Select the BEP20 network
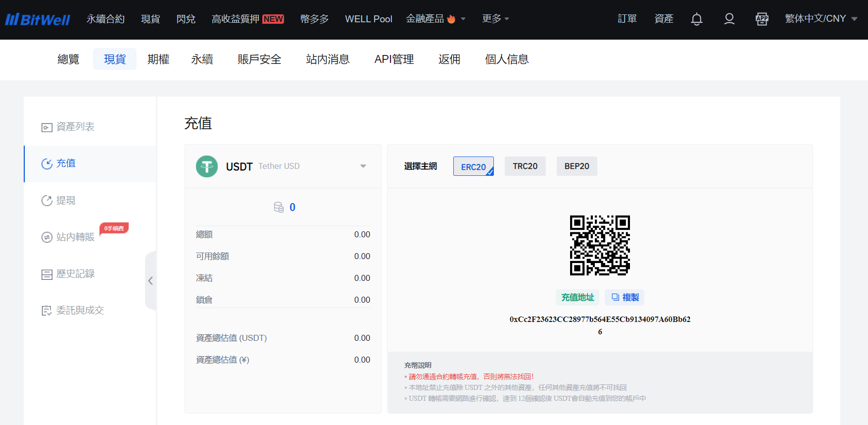 tap(577, 166)
